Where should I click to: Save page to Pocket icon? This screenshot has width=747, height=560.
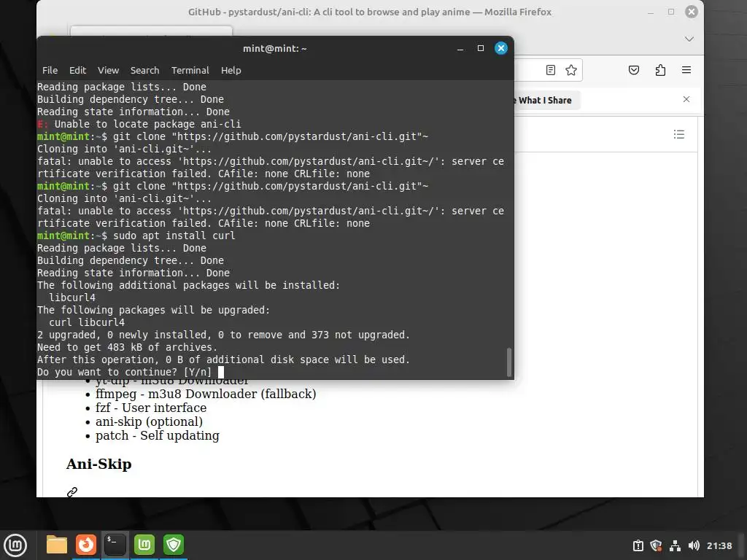tap(634, 71)
